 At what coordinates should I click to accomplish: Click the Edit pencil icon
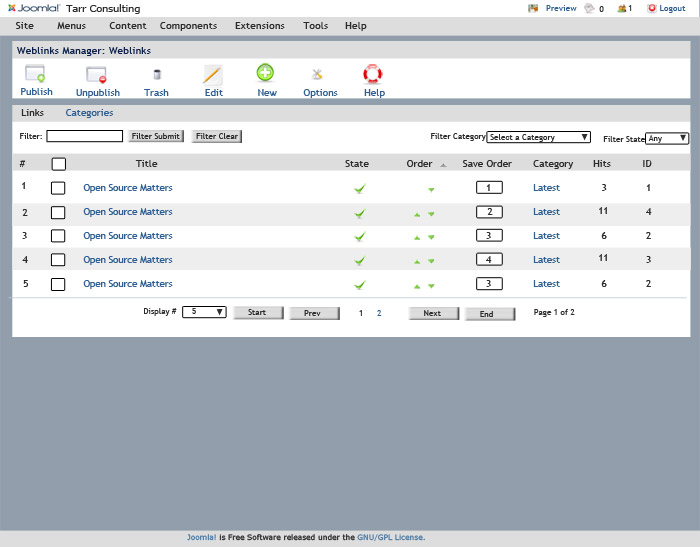[x=213, y=74]
